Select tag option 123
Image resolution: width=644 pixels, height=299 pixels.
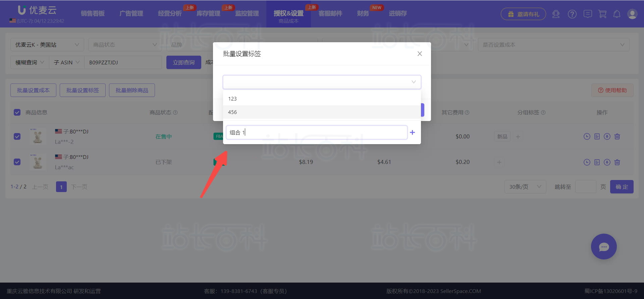tap(322, 99)
